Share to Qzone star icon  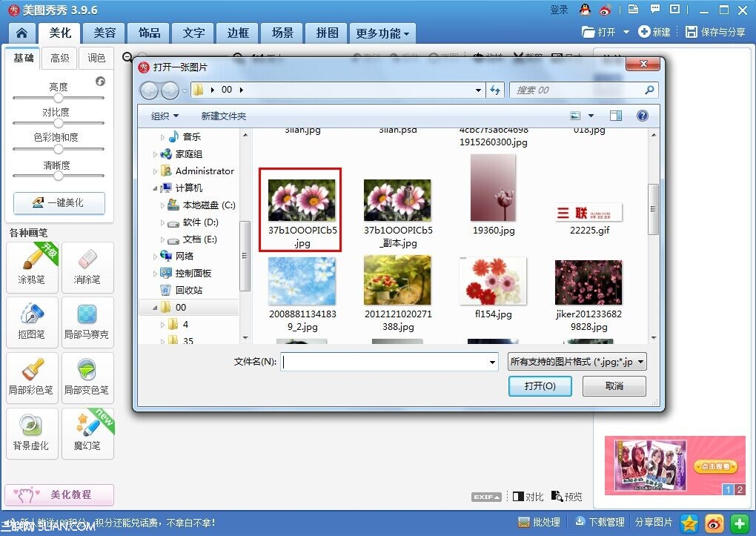689,523
